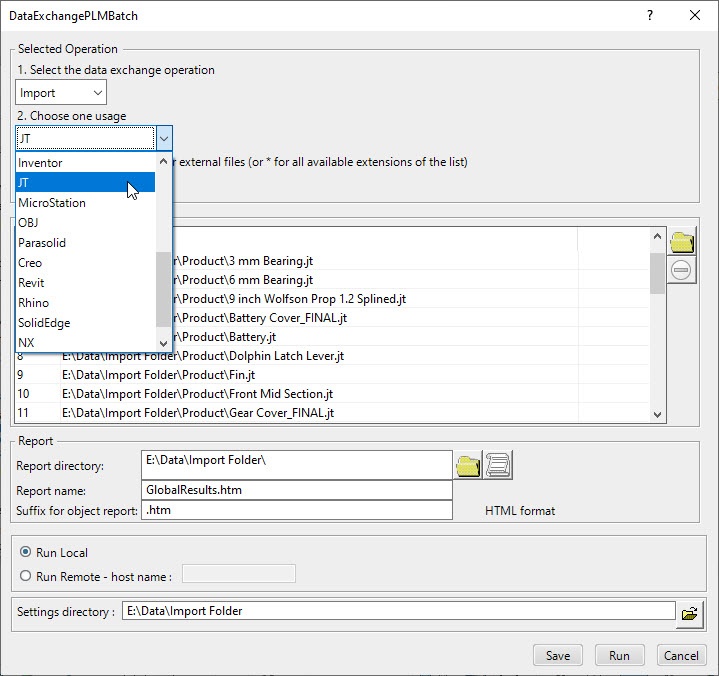Image resolution: width=719 pixels, height=676 pixels.
Task: Click the remove file minus icon
Action: point(681,270)
